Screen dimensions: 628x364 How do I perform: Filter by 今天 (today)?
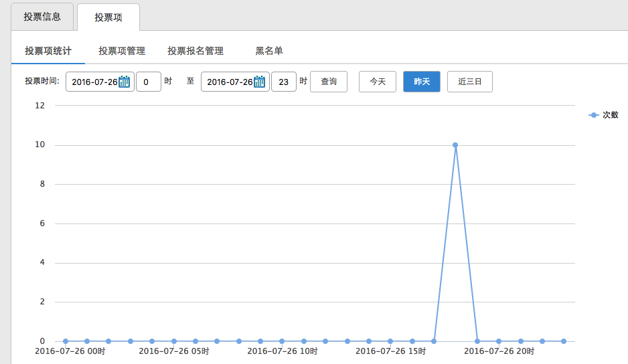point(378,82)
